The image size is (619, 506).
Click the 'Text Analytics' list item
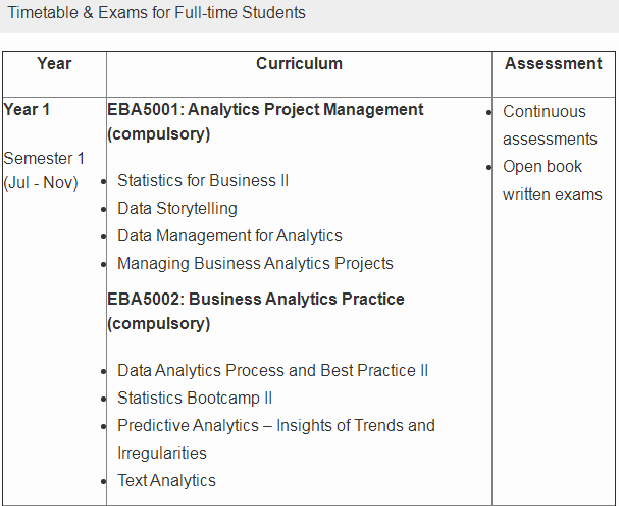click(166, 480)
